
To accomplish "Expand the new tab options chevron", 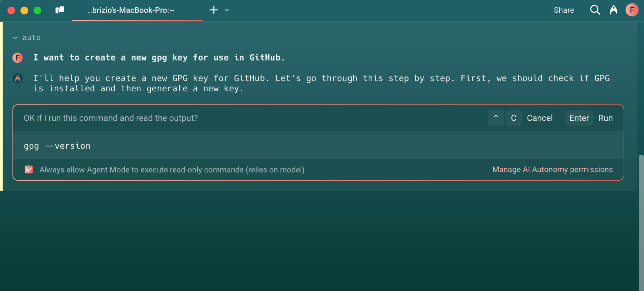I will point(227,10).
